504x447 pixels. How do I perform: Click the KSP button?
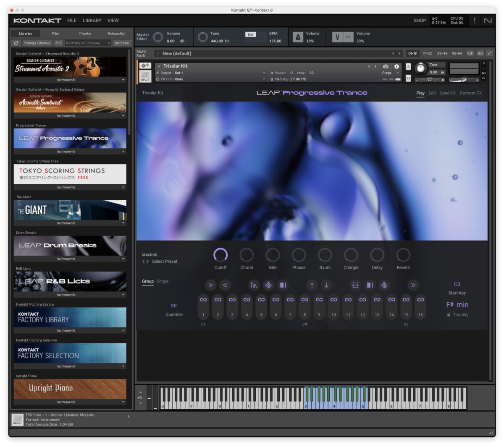[x=470, y=53]
